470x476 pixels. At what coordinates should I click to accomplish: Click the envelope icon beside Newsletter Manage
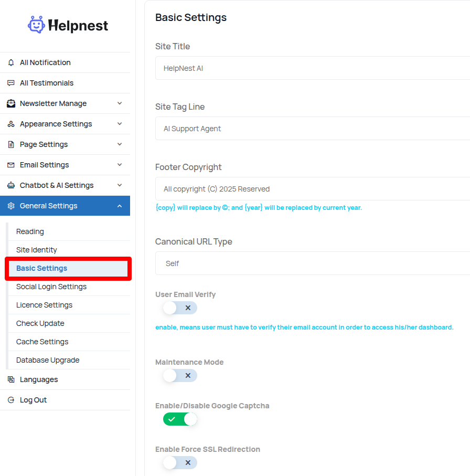point(11,103)
